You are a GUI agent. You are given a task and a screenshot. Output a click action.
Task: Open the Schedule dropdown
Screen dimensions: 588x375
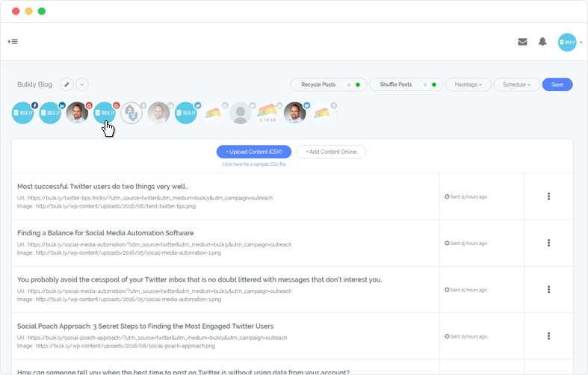tap(516, 84)
